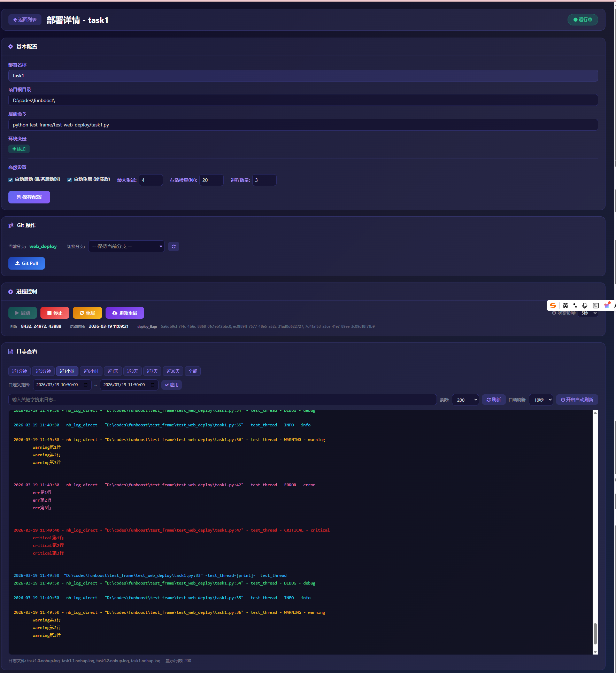This screenshot has height=673, width=616.
Task: Refresh branches with the refresh icon
Action: 174,247
